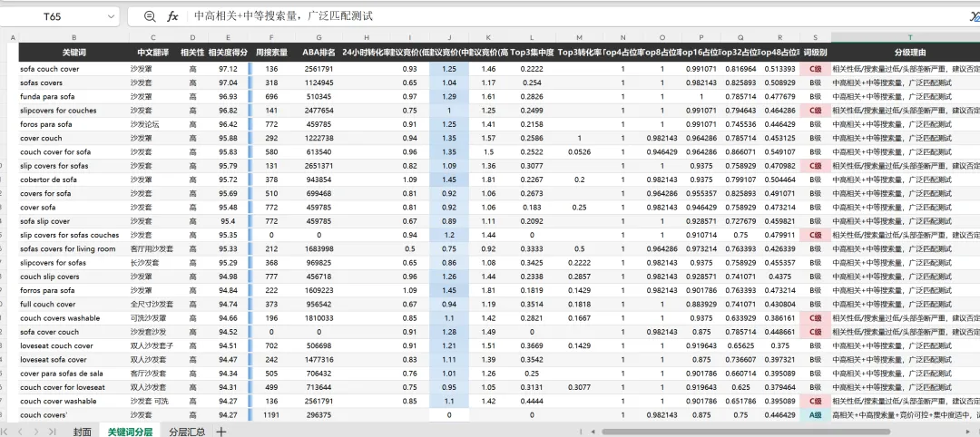Image resolution: width=980 pixels, height=437 pixels.
Task: Select the 'couch cover for sofa' cell
Action: (73, 151)
